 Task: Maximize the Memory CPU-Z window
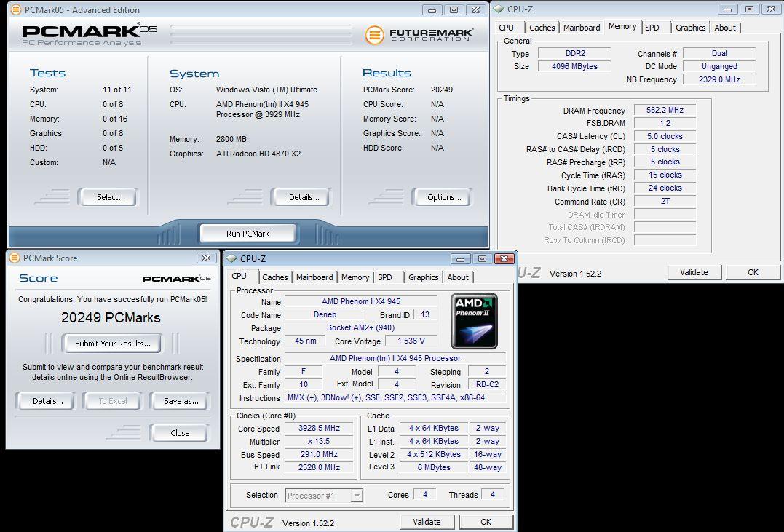[x=749, y=9]
